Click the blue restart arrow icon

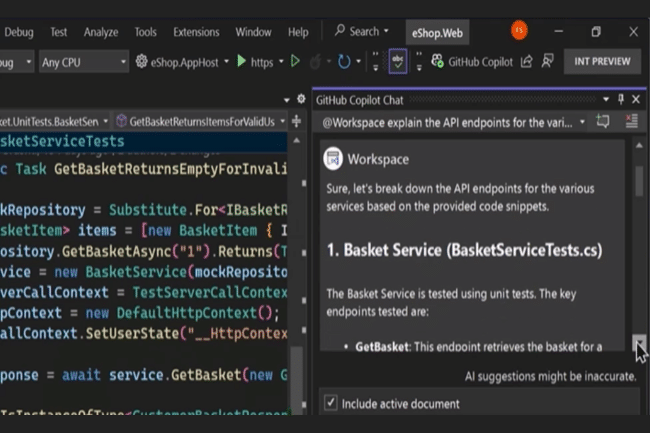344,62
